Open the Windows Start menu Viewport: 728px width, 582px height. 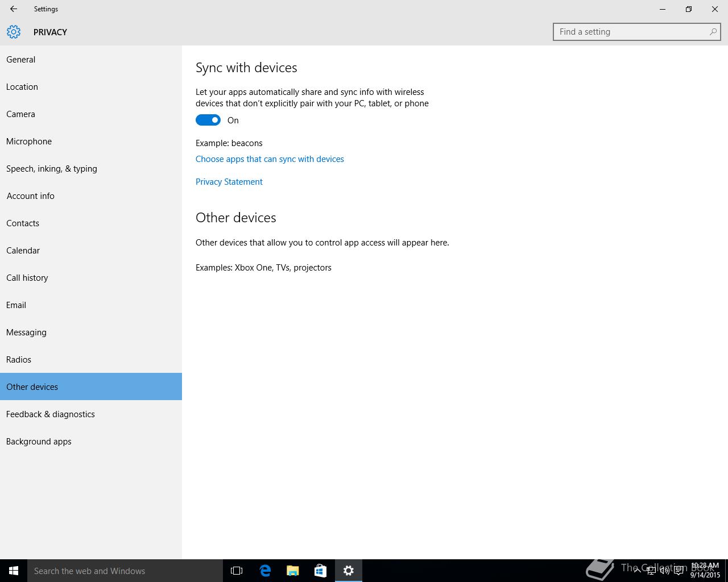point(14,571)
